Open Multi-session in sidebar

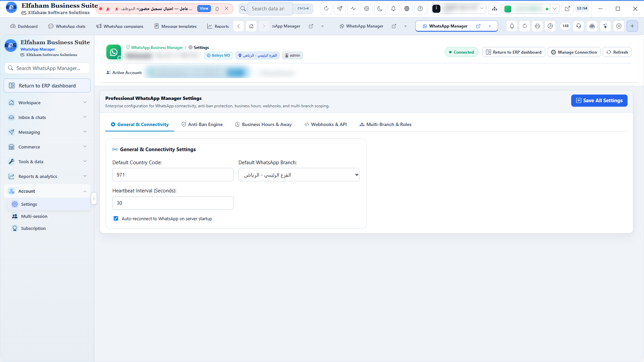click(49, 217)
